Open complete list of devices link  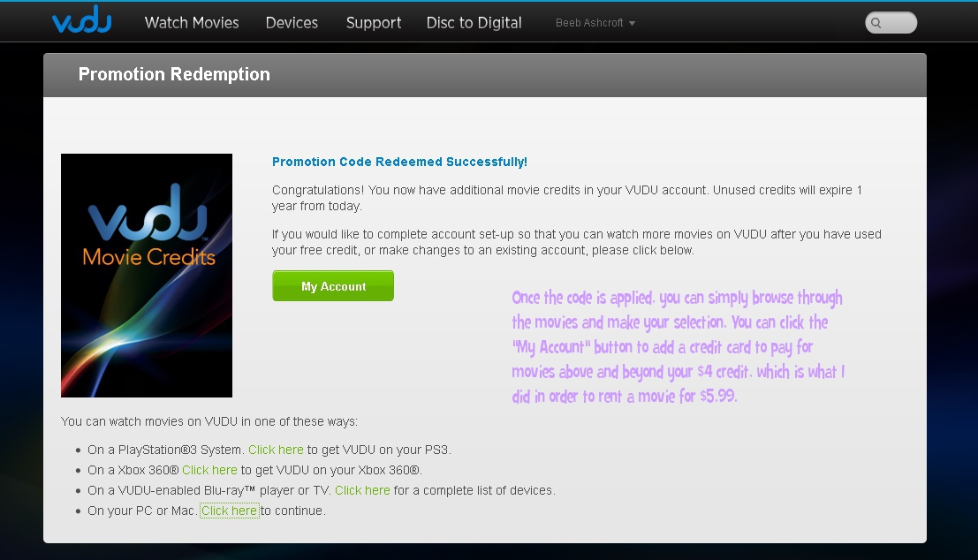tap(362, 490)
